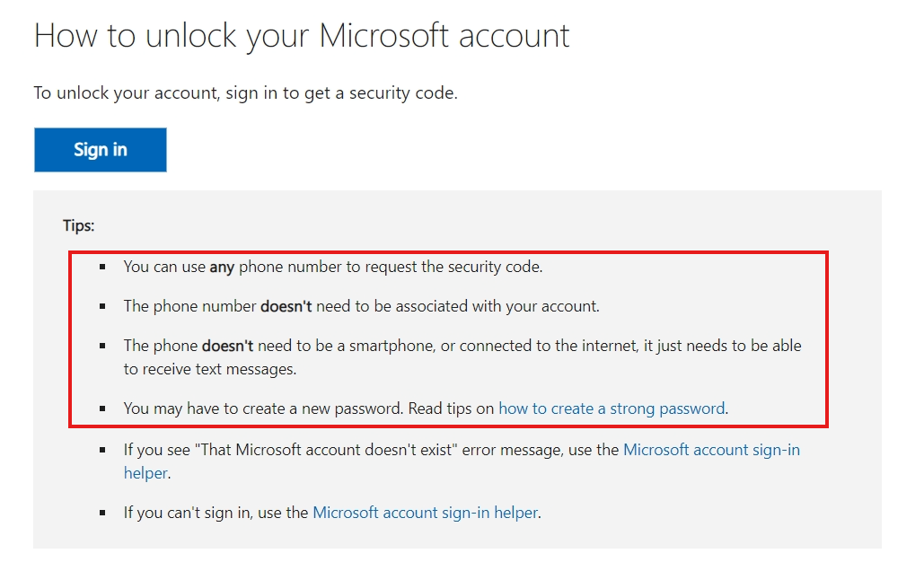Image resolution: width=924 pixels, height=571 pixels.
Task: Open sign-in helper link in "can't sign in" tip
Action: (425, 514)
